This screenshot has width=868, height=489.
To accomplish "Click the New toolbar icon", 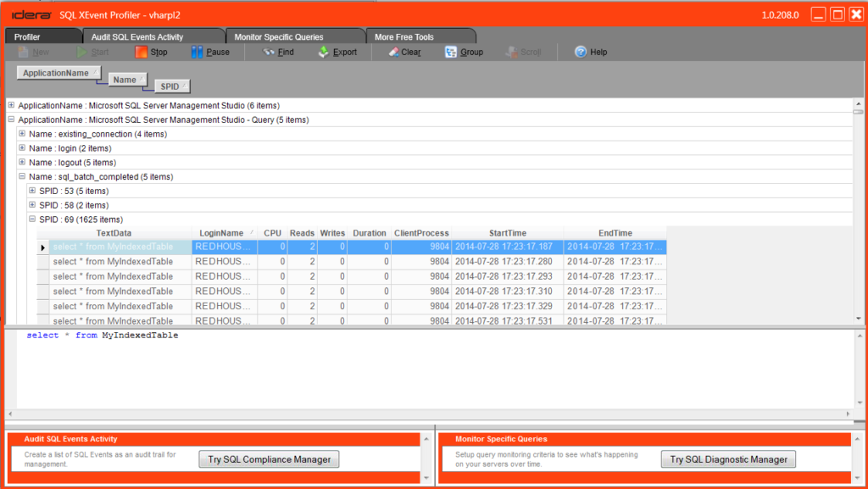I will (x=23, y=52).
